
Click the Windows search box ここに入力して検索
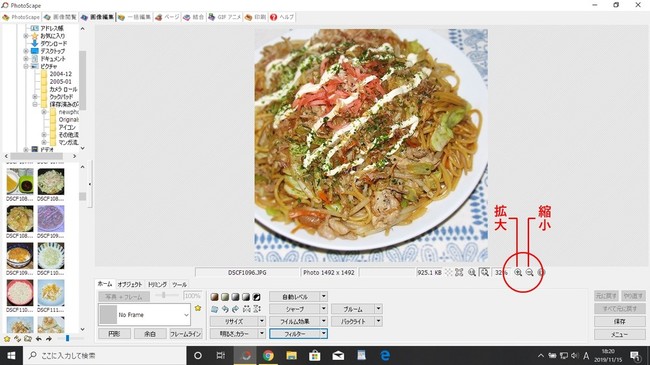pos(103,355)
